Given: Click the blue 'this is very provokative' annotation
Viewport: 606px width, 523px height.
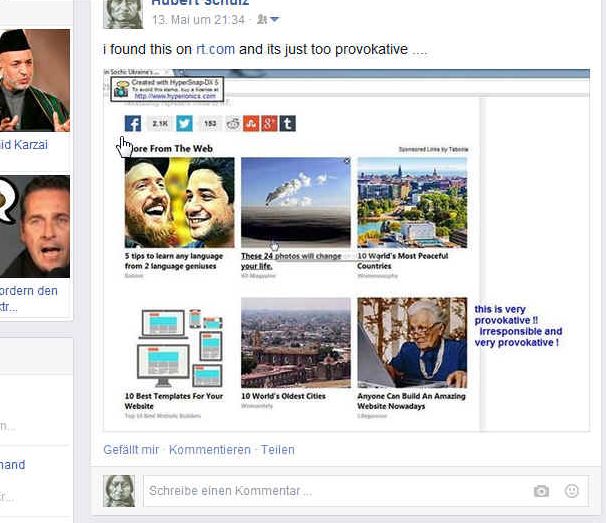Looking at the screenshot, I should click(x=518, y=325).
